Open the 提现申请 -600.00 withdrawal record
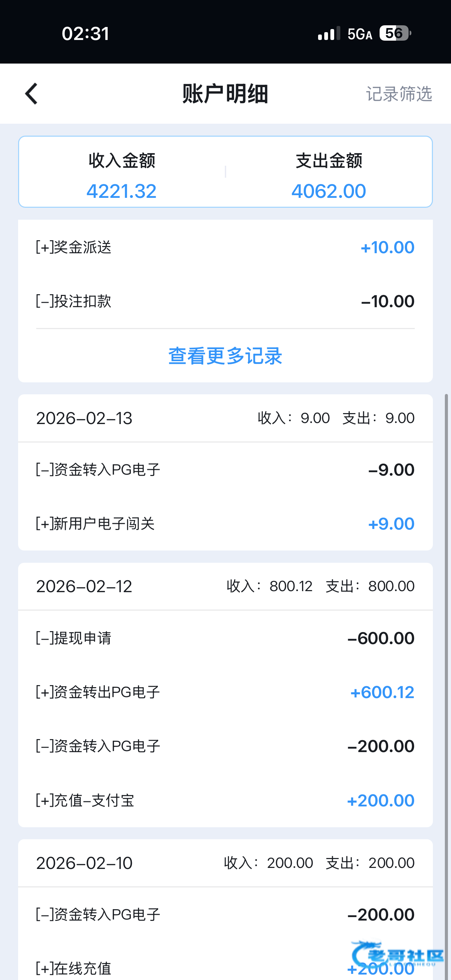This screenshot has width=451, height=980. point(225,638)
